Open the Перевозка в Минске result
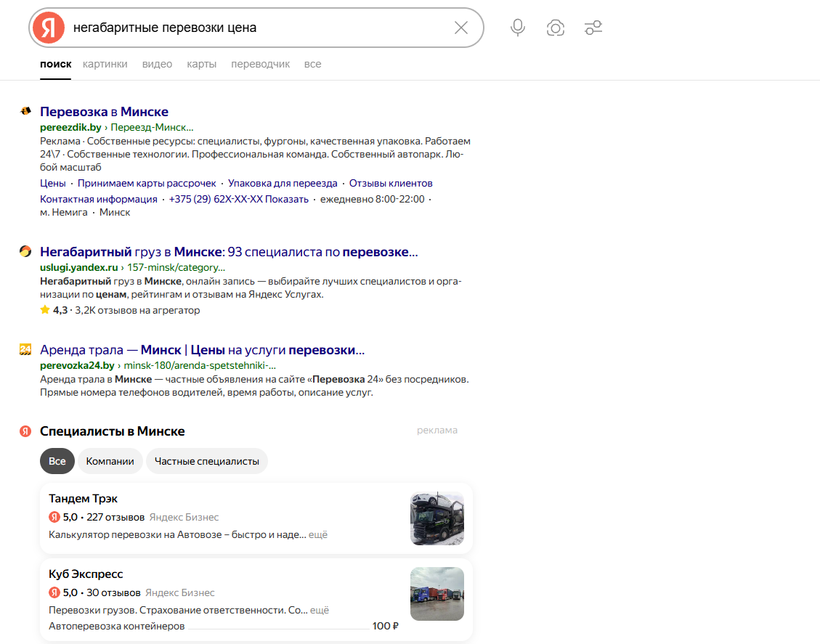The image size is (820, 644). coord(104,111)
